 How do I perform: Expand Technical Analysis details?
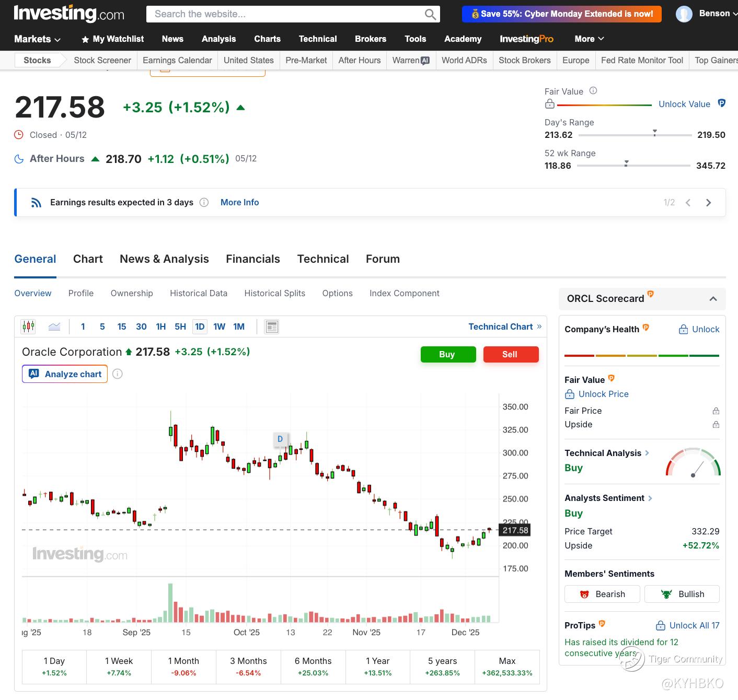tap(647, 453)
